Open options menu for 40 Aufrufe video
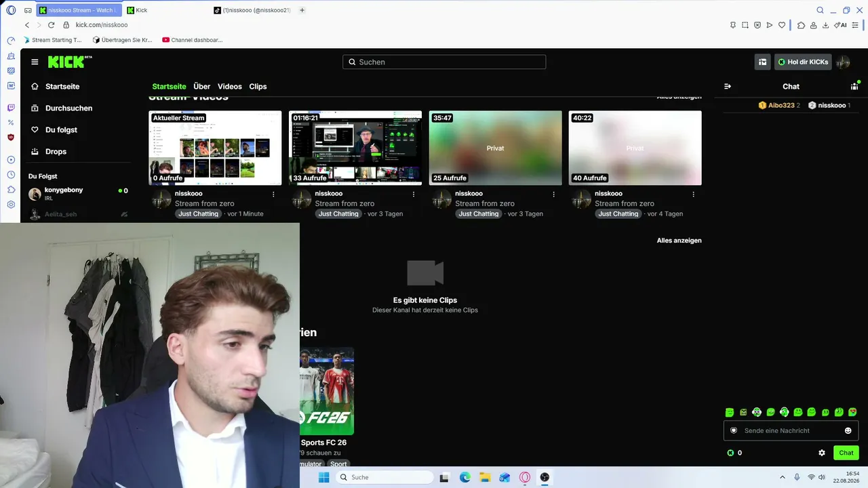 (693, 194)
